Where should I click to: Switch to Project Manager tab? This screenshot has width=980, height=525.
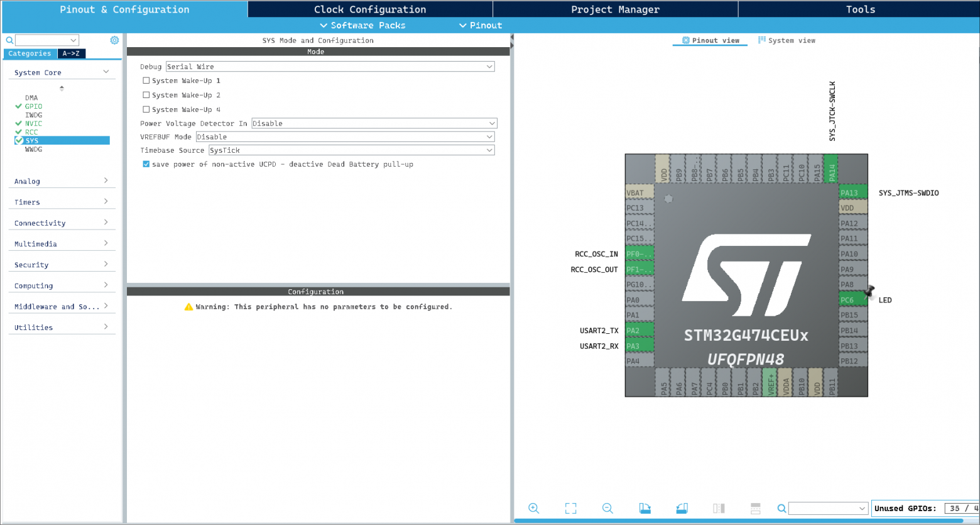pyautogui.click(x=616, y=9)
